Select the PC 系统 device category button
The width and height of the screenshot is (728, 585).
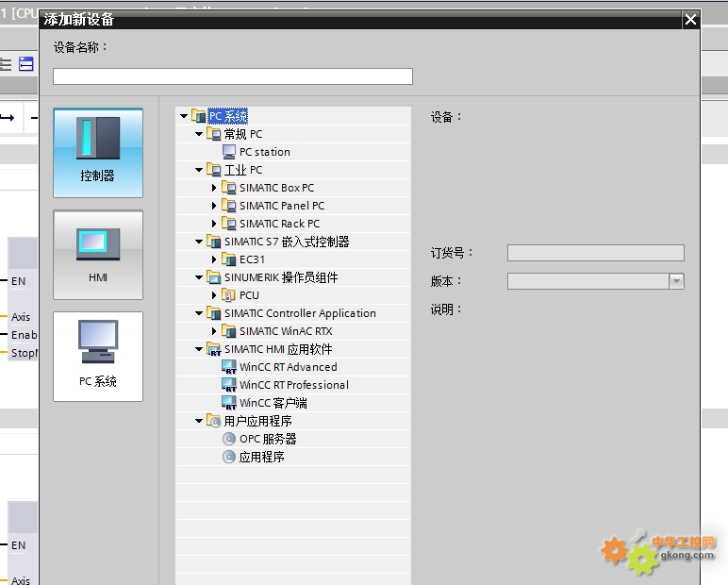[98, 357]
